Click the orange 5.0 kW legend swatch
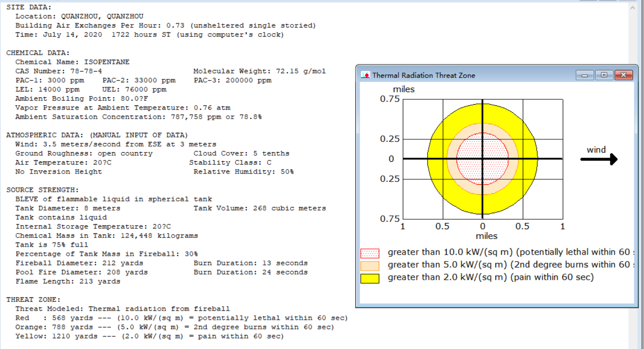The image size is (644, 349). (x=370, y=266)
